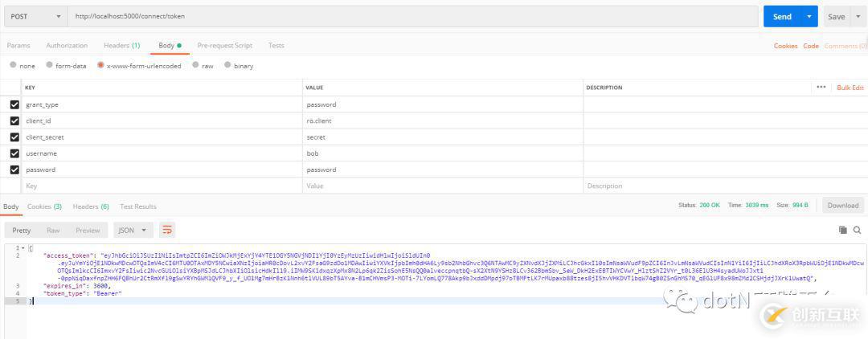Click the username key cell

click(162, 153)
